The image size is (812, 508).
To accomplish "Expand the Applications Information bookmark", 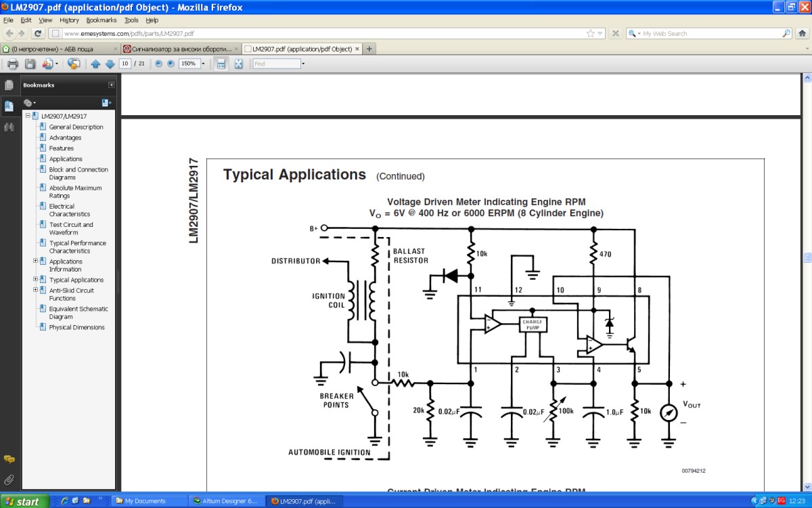I will (x=35, y=261).
